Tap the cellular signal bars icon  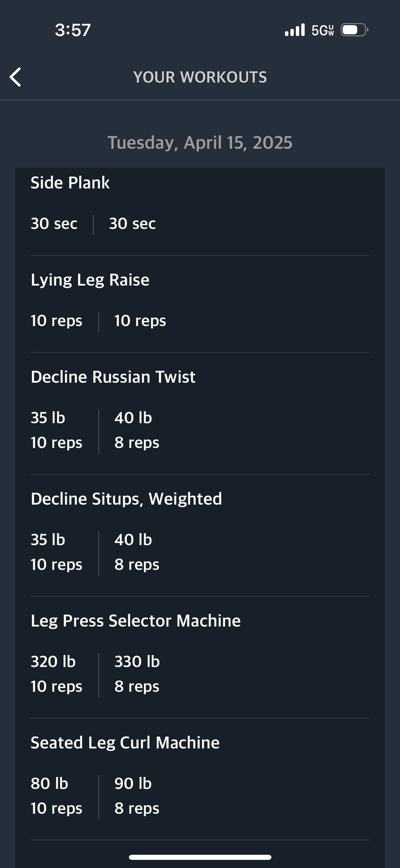pyautogui.click(x=295, y=30)
